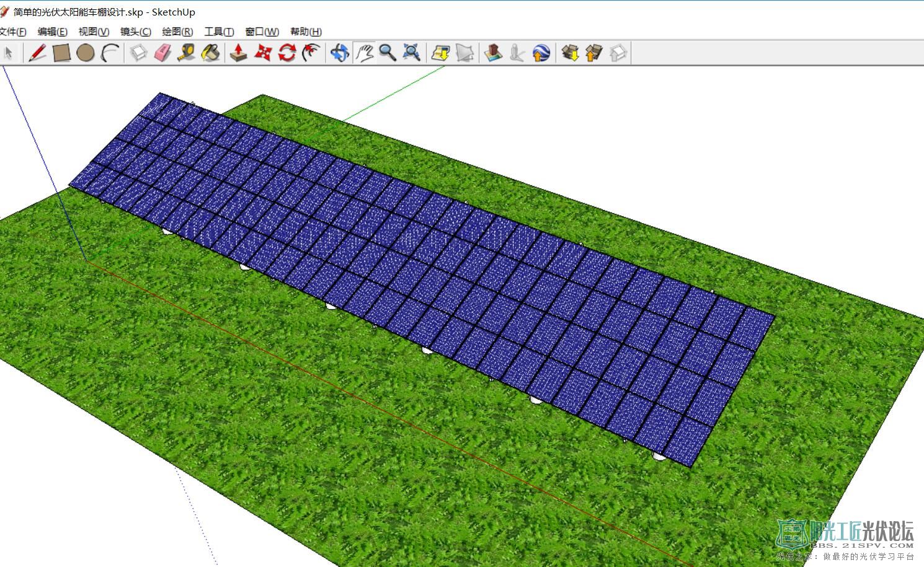The height and width of the screenshot is (567, 924).
Task: Select the Pan hand tool
Action: coord(364,53)
